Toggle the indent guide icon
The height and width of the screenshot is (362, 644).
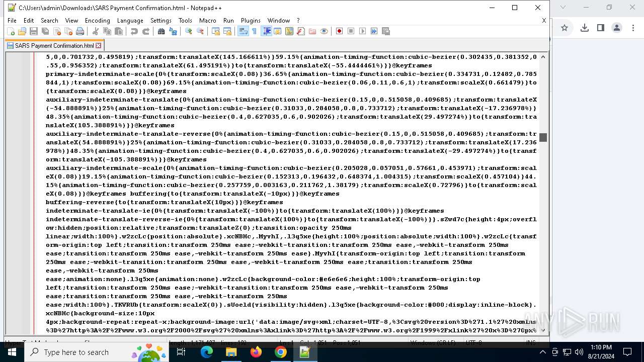point(267,31)
